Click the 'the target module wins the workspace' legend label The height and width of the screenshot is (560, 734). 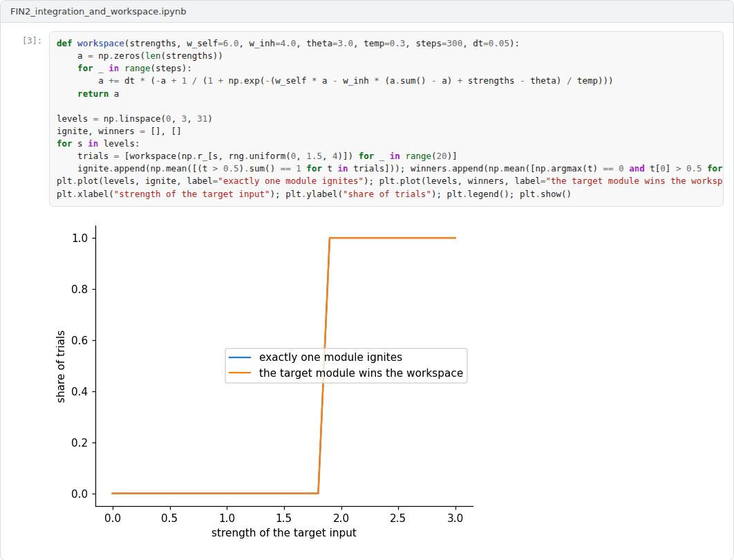[x=361, y=373]
